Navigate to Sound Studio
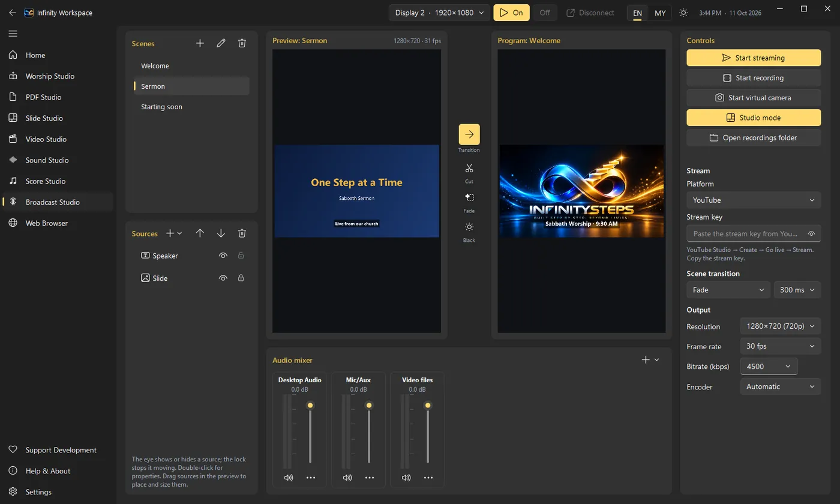Screen dimensions: 840x504 [58, 160]
